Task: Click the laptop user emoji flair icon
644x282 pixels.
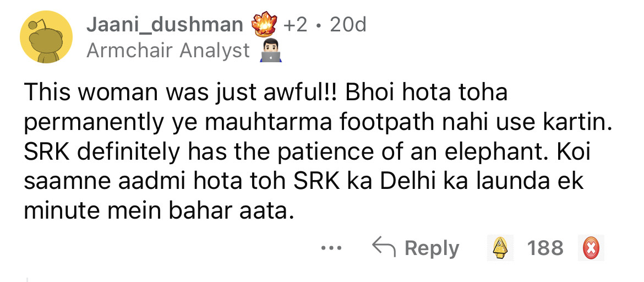Action: click(x=270, y=52)
